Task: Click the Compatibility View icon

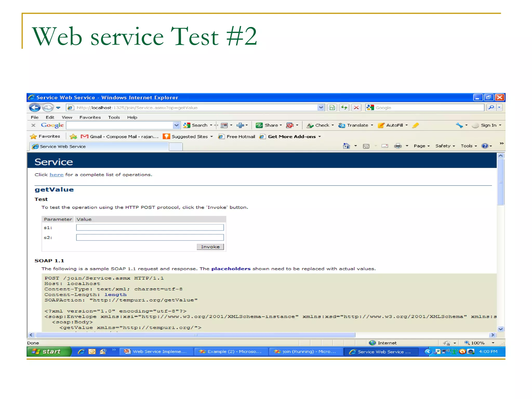Action: click(332, 107)
